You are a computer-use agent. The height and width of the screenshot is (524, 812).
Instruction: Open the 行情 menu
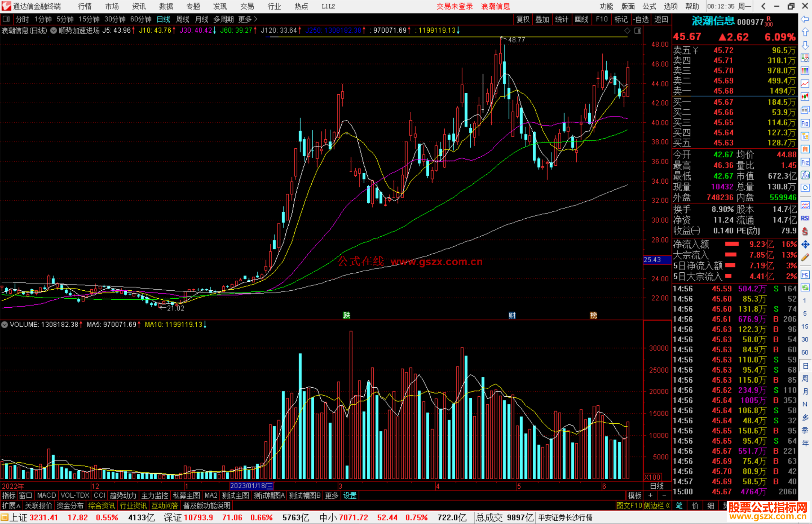(85, 6)
